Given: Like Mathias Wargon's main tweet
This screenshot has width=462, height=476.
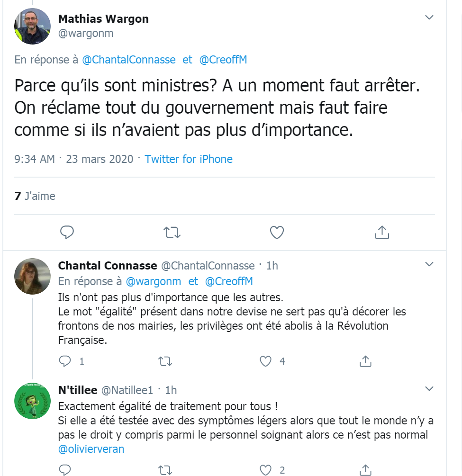Looking at the screenshot, I should click(277, 232).
